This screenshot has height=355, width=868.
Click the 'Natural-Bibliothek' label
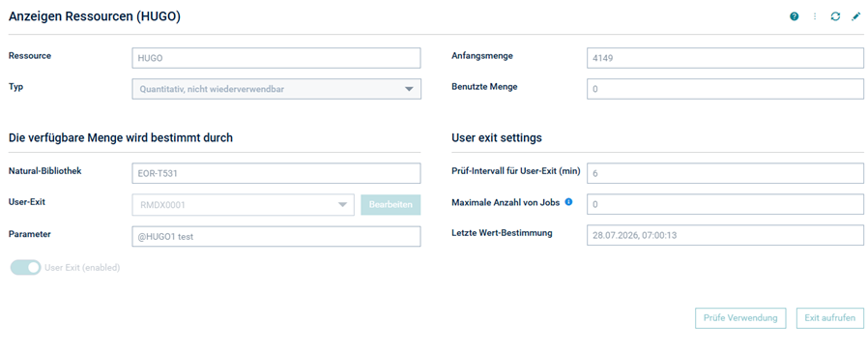pyautogui.click(x=45, y=171)
